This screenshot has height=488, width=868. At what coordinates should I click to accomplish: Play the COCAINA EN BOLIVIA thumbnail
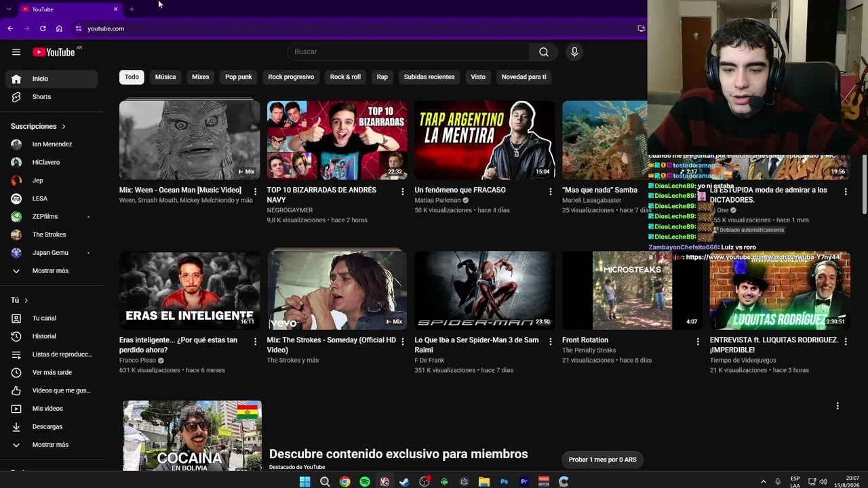point(192,436)
